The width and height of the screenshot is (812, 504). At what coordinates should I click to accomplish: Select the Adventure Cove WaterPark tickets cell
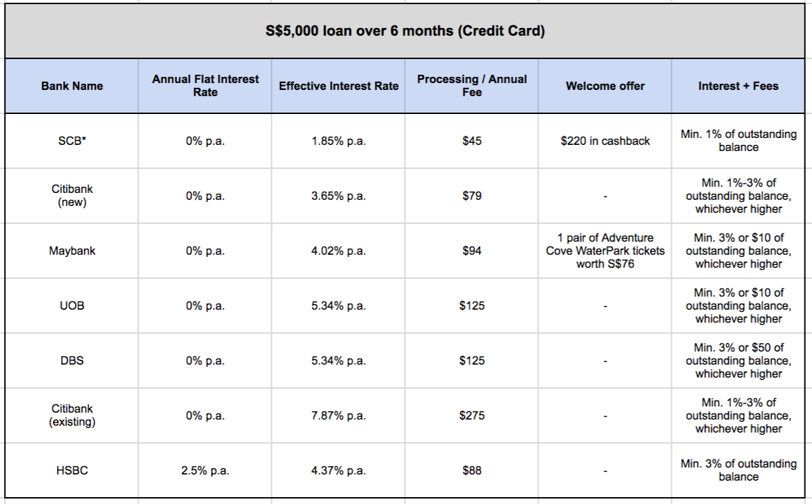605,251
